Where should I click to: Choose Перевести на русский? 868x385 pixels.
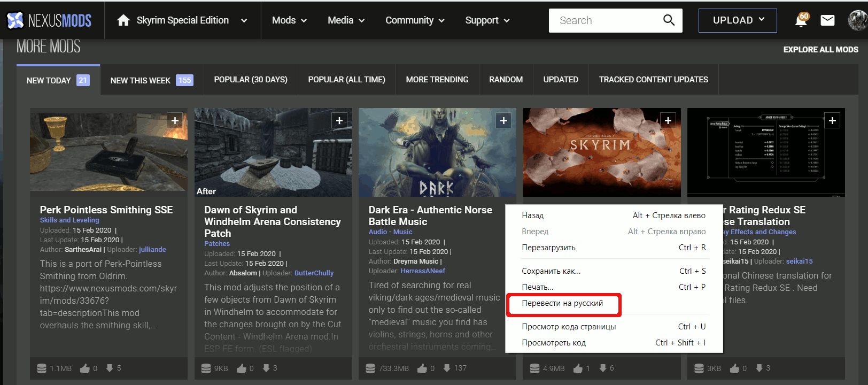[x=563, y=304]
